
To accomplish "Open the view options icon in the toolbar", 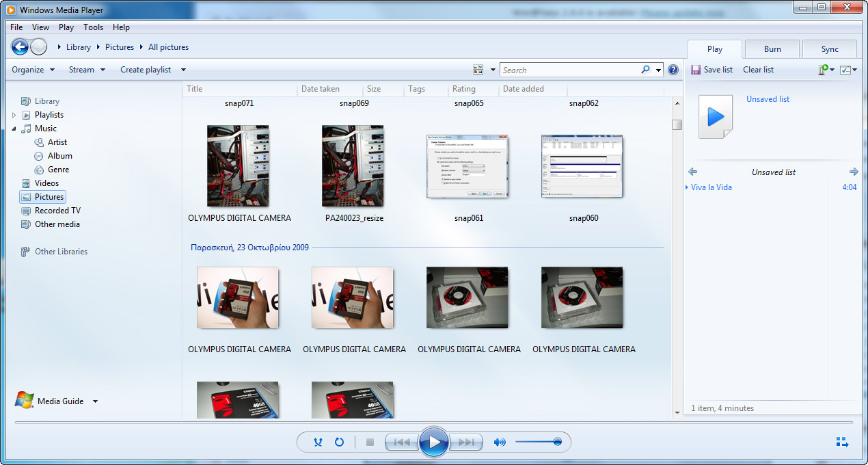I will point(478,70).
